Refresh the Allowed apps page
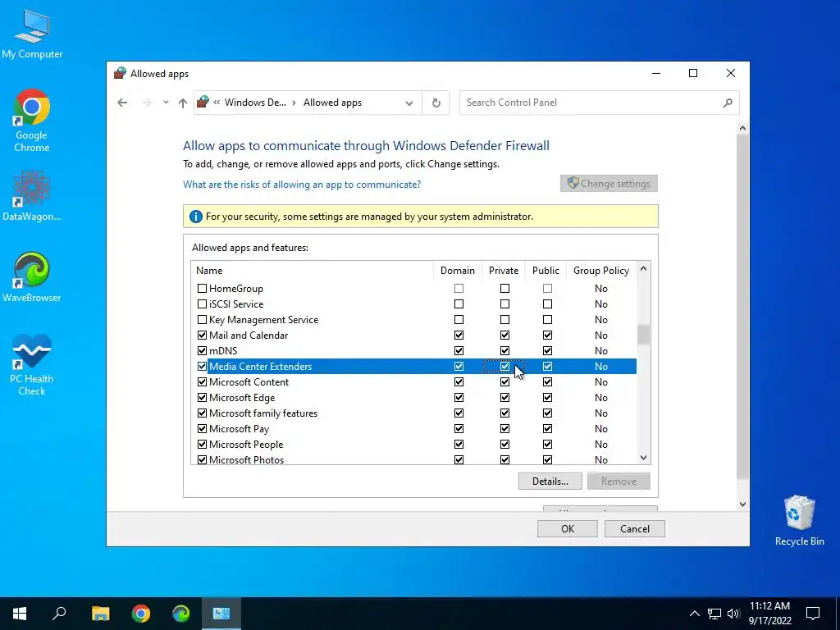This screenshot has height=630, width=840. tap(436, 103)
